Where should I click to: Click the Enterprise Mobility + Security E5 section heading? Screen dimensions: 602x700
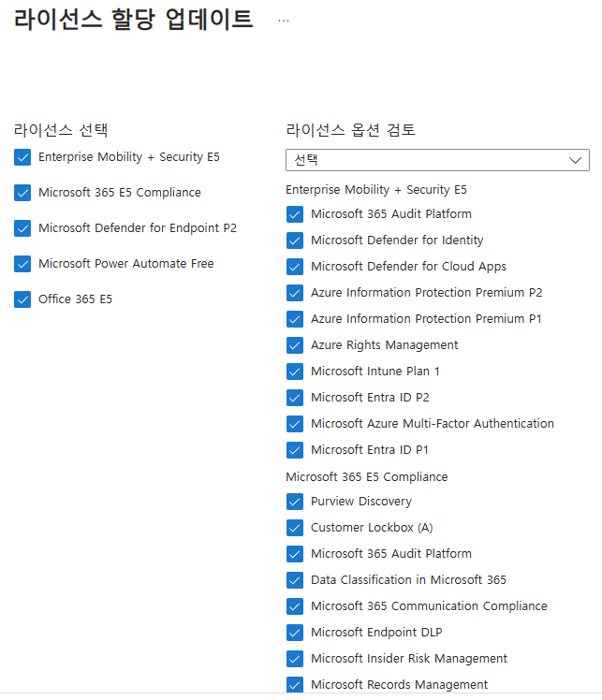[376, 190]
